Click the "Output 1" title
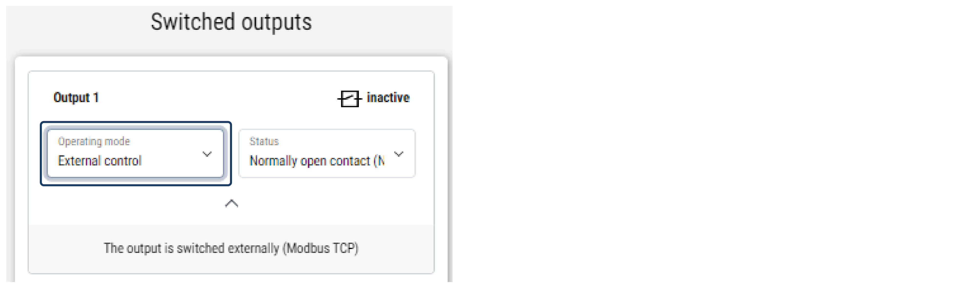 [76, 98]
